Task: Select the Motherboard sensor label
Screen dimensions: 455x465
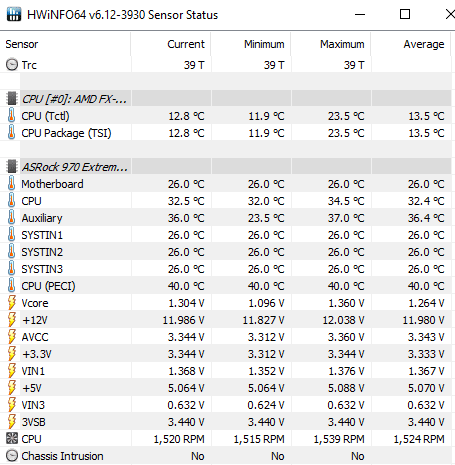Action: [x=52, y=184]
